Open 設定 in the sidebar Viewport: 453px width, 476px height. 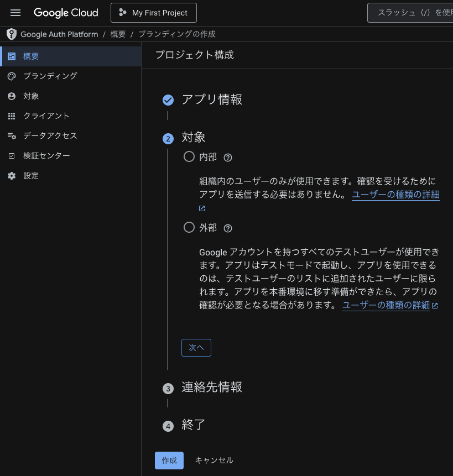tap(71, 175)
